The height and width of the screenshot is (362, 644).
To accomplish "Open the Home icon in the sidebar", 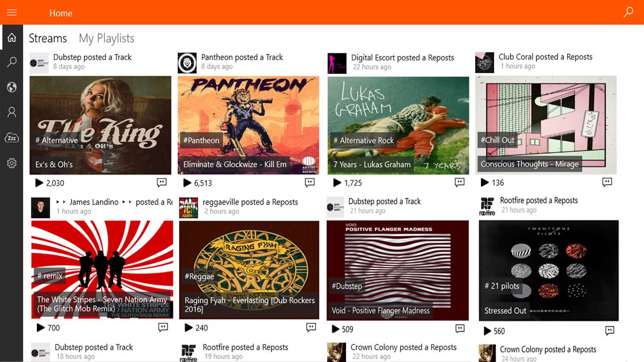I will tap(12, 38).
